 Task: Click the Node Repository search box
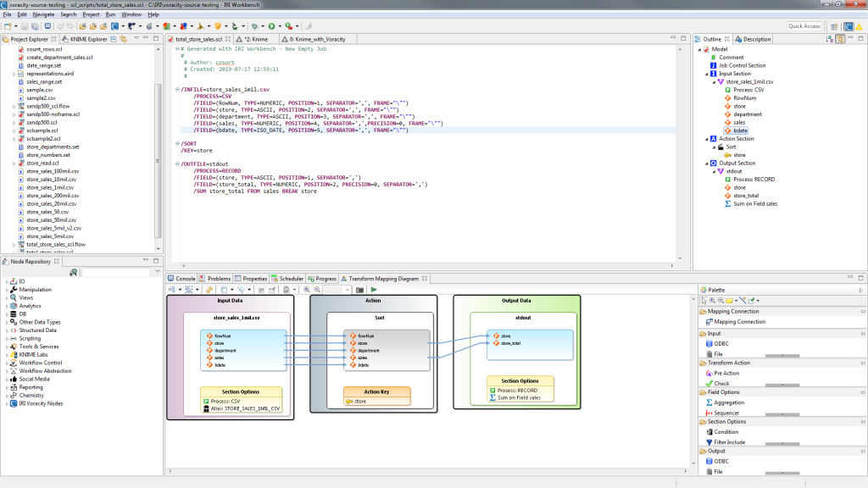115,272
